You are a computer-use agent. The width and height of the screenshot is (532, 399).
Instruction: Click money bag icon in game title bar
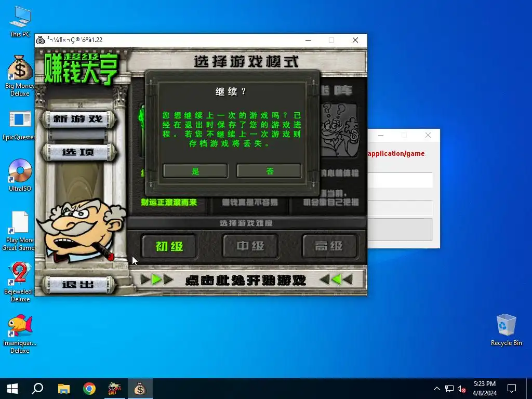[41, 40]
